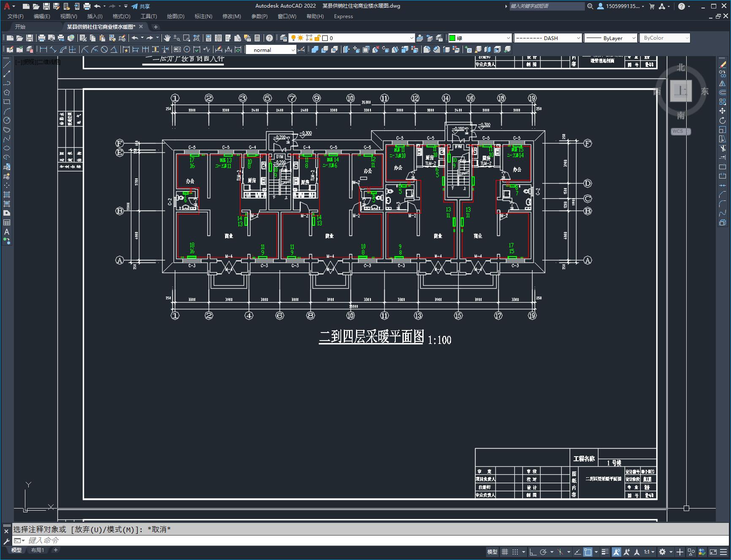Toggle snap mode dots

coord(515,552)
